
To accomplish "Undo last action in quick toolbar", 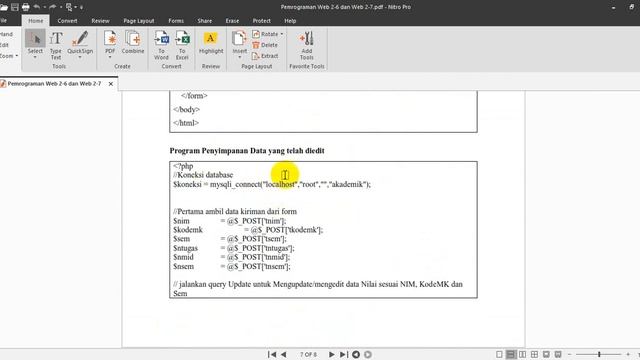I will click(x=37, y=7).
